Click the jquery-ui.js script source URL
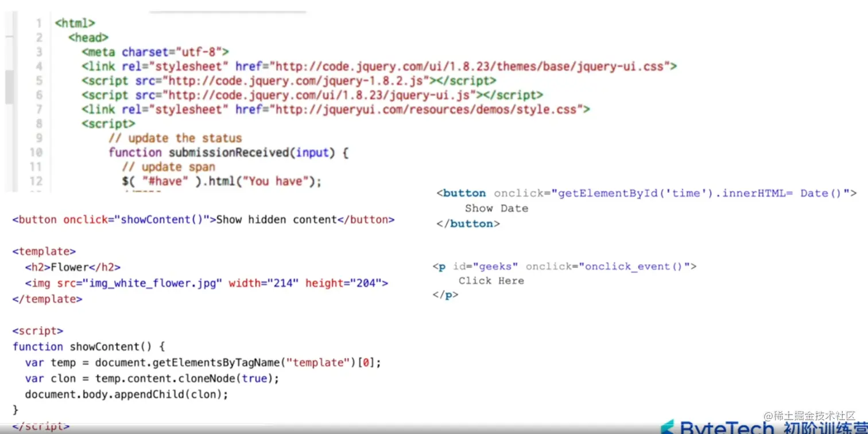Screen dimensions: 868x434 coord(320,95)
